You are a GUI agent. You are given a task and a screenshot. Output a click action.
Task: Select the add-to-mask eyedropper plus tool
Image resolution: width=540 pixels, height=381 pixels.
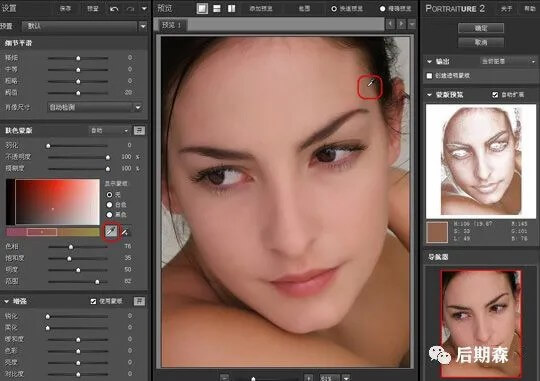pos(125,232)
